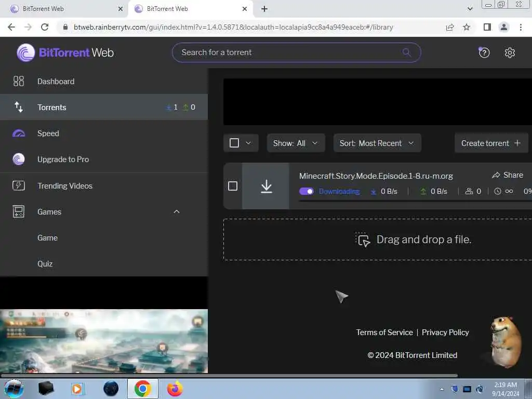Open a new browser tab
This screenshot has height=399, width=532.
point(264,9)
